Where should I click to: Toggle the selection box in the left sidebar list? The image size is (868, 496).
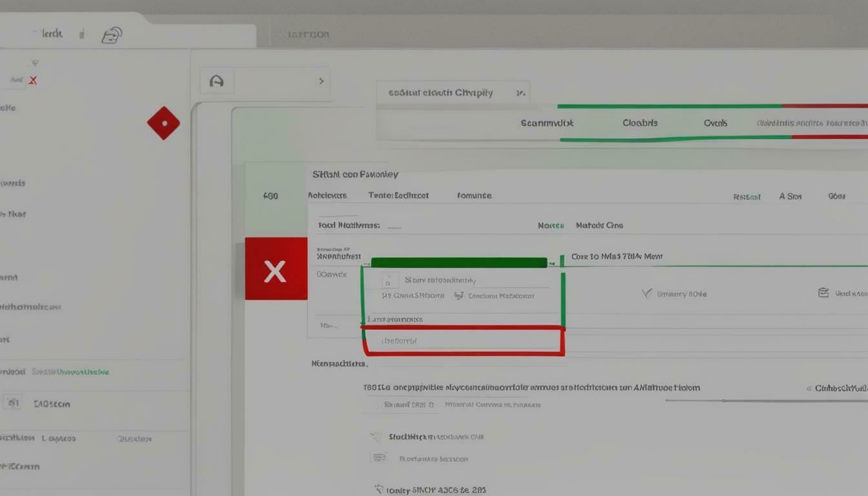click(12, 402)
